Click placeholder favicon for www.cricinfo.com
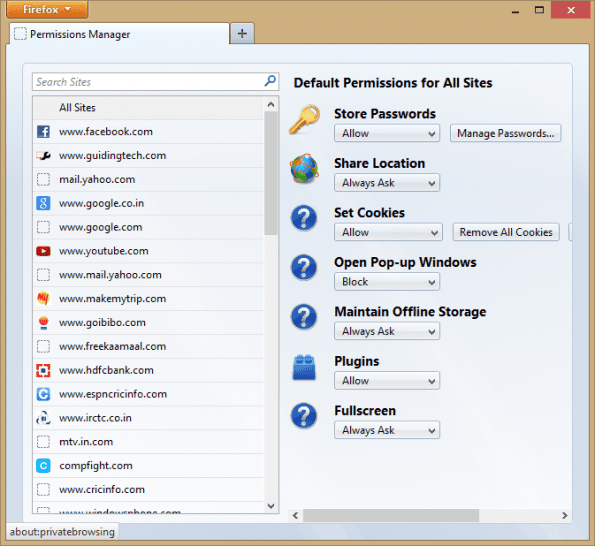Viewport: 595px width, 546px height. click(x=43, y=489)
